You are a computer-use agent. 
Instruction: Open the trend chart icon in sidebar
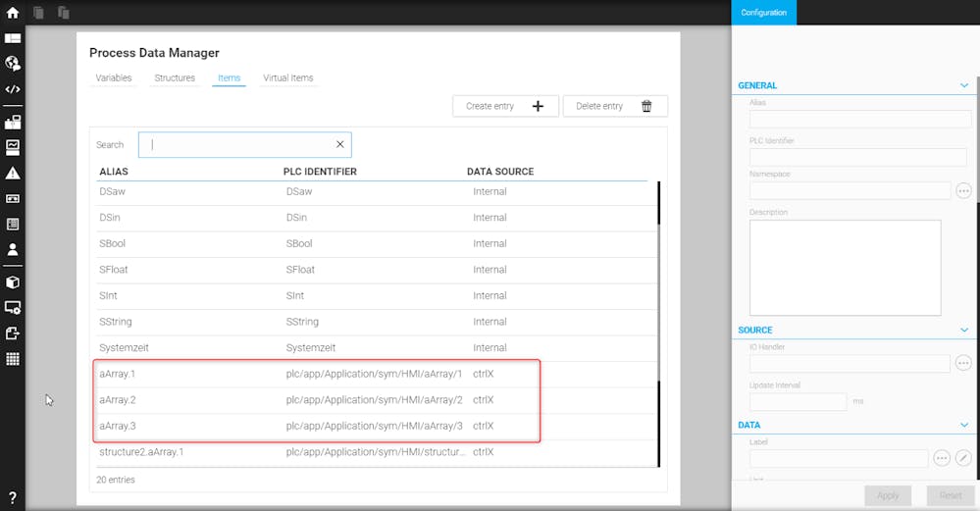click(13, 147)
